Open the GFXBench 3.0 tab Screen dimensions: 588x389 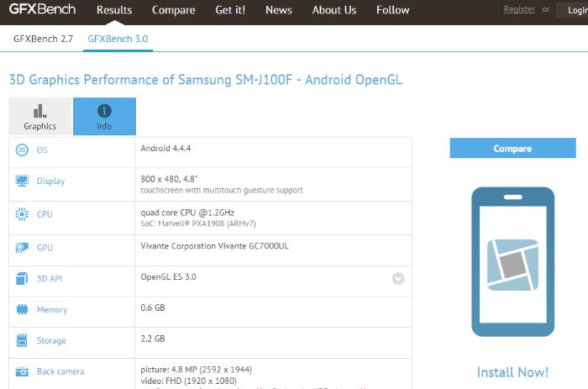click(x=118, y=39)
